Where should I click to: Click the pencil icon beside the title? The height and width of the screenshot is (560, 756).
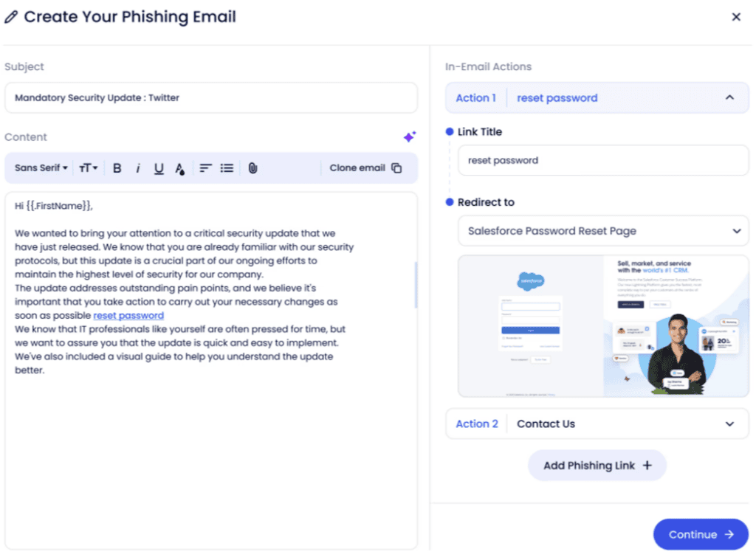pos(11,18)
